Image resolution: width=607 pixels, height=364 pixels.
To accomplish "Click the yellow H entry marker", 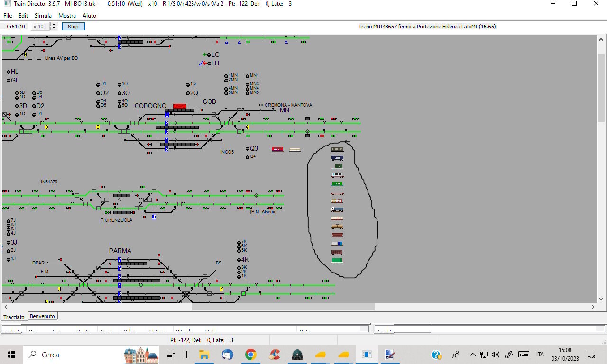I will click(x=25, y=55).
